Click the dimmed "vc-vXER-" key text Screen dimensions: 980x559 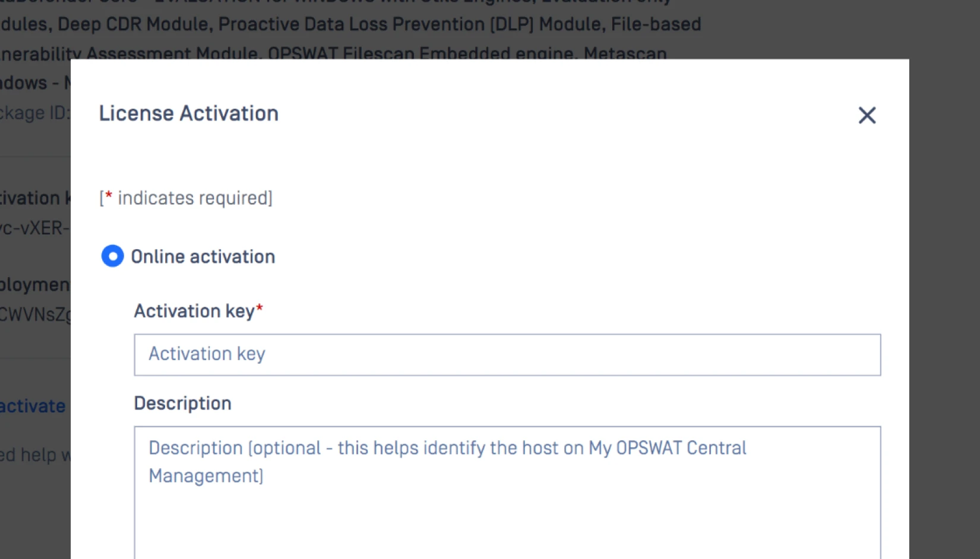(x=34, y=228)
